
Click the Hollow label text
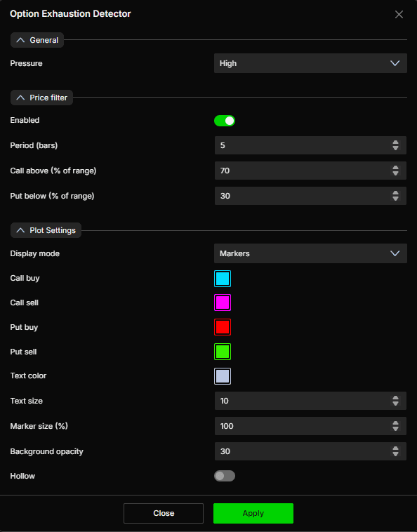coord(22,476)
